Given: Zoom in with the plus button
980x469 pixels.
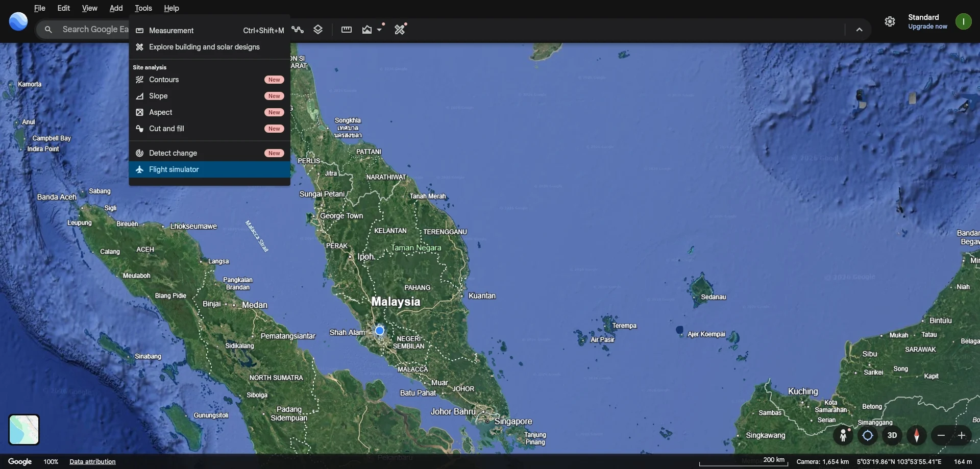Looking at the screenshot, I should 962,435.
